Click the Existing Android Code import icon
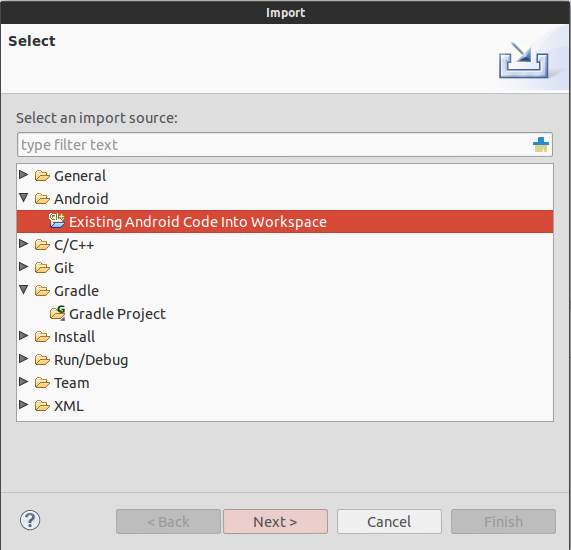 tap(57, 221)
